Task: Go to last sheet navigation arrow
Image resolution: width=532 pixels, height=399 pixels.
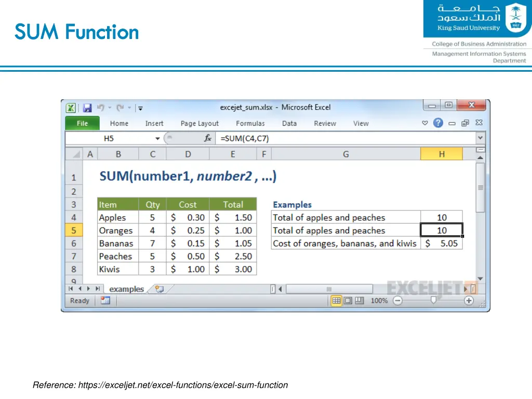Action: (x=98, y=289)
